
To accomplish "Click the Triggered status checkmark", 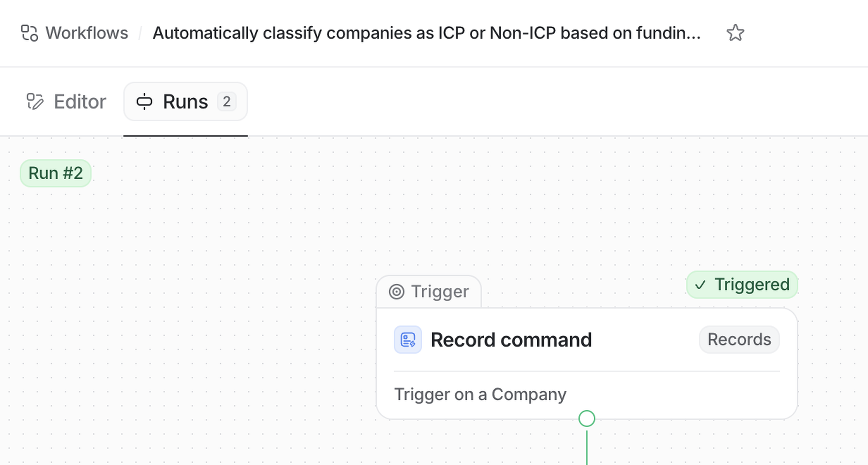I will click(x=700, y=285).
